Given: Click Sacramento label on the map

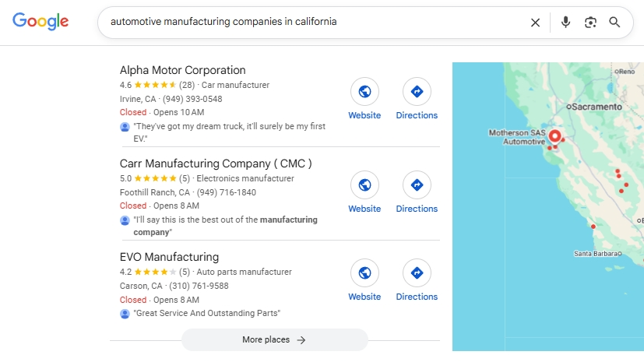Looking at the screenshot, I should coord(597,105).
